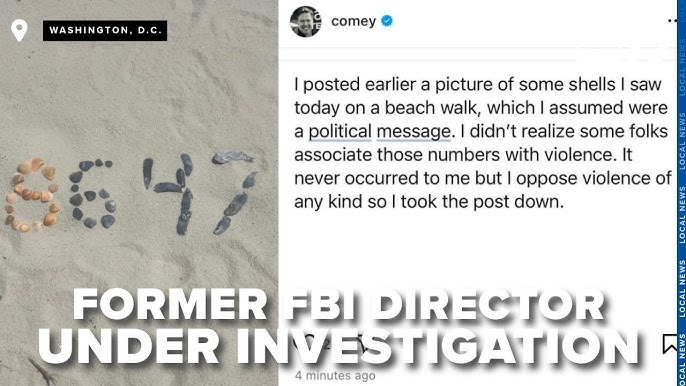Open the comey username link
The image size is (686, 386).
[353, 21]
